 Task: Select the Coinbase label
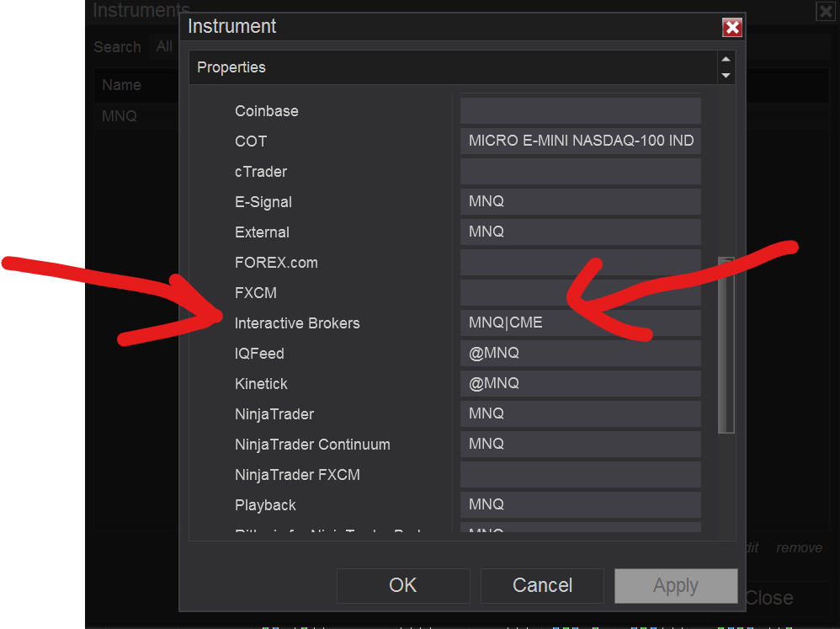pyautogui.click(x=266, y=111)
